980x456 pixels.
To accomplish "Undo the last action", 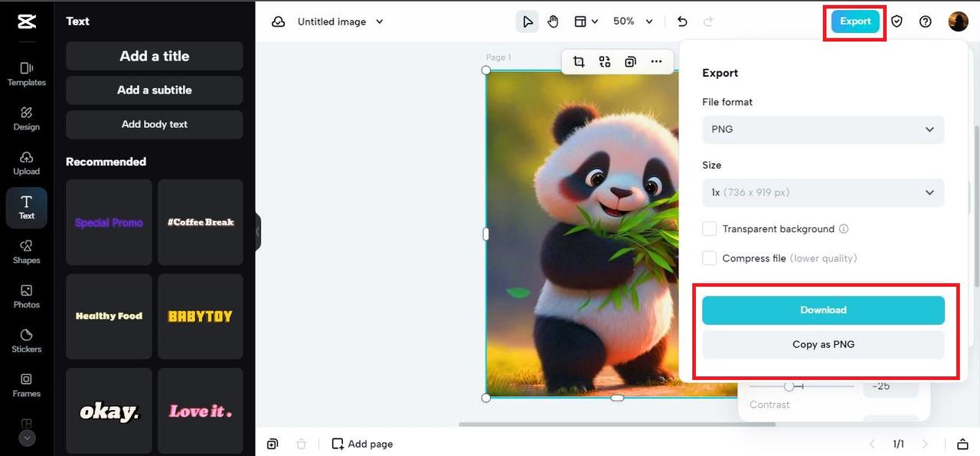I will pos(682,21).
